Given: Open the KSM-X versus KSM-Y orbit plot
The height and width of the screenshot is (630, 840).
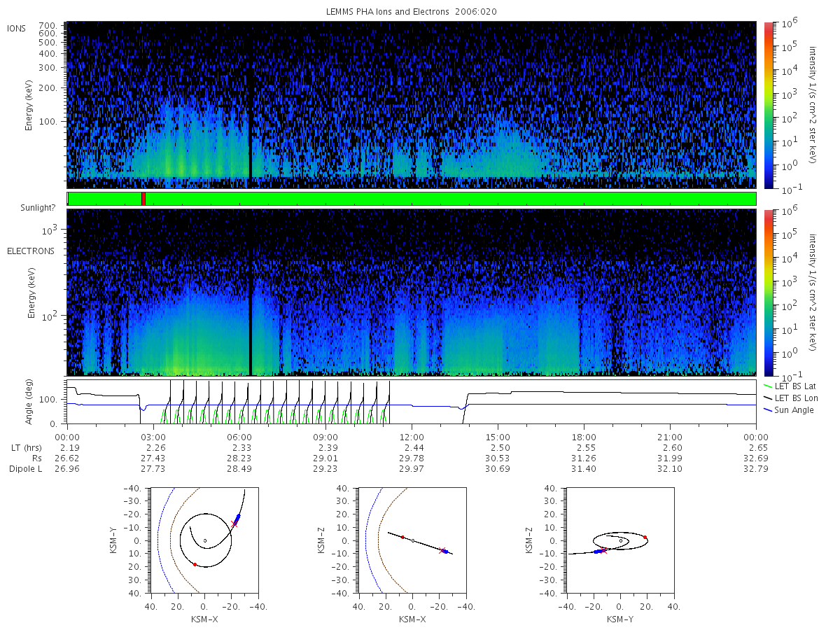Looking at the screenshot, I should tap(204, 540).
